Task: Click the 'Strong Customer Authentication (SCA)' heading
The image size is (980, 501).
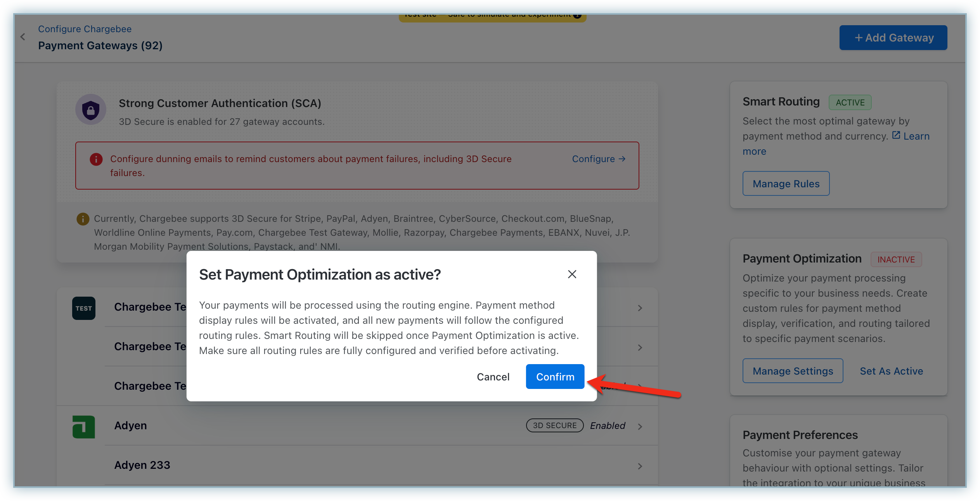Action: click(220, 103)
